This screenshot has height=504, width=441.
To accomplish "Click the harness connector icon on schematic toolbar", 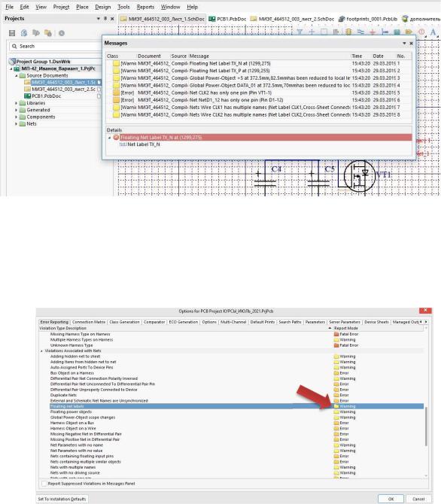I will click(385, 32).
